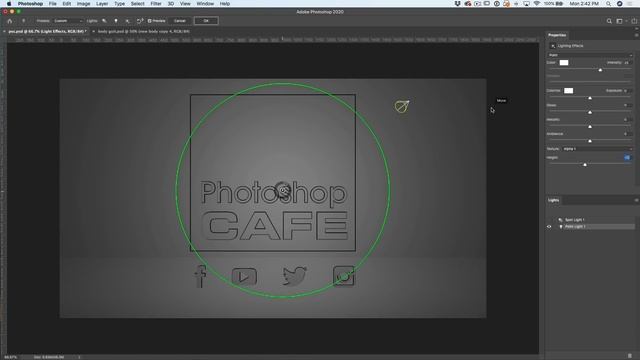Open the View menu
The image size is (640, 360).
point(185,4)
